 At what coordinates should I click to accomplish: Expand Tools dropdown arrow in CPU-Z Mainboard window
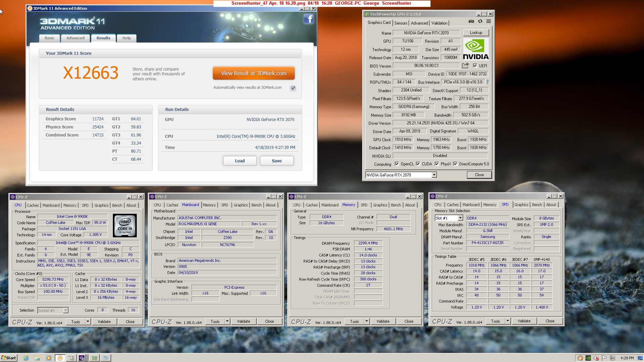pyautogui.click(x=227, y=321)
